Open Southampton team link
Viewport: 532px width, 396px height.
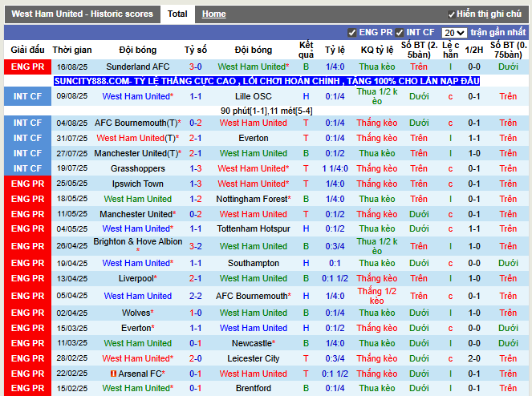pos(254,263)
